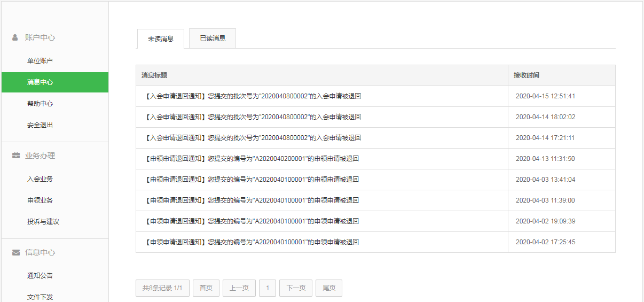Viewport: 644px width, 302px height.
Task: Click the user icon beside 账户中心
Action: (x=15, y=38)
